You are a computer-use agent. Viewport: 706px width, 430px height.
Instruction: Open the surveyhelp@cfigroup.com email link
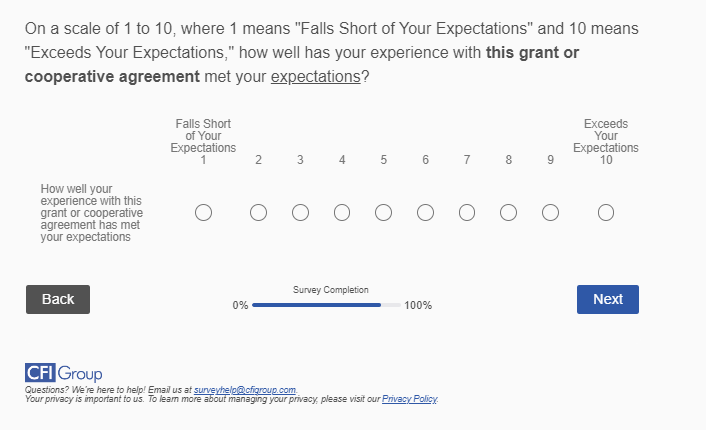point(245,390)
